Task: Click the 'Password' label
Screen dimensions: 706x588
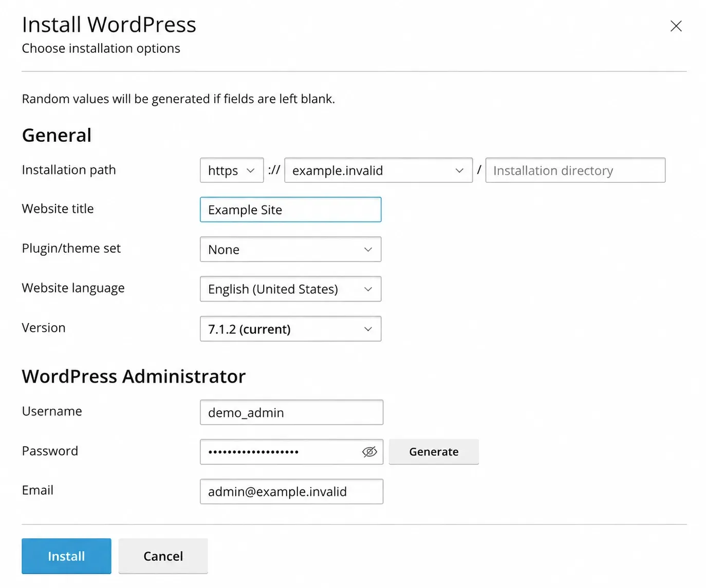Action: tap(50, 451)
